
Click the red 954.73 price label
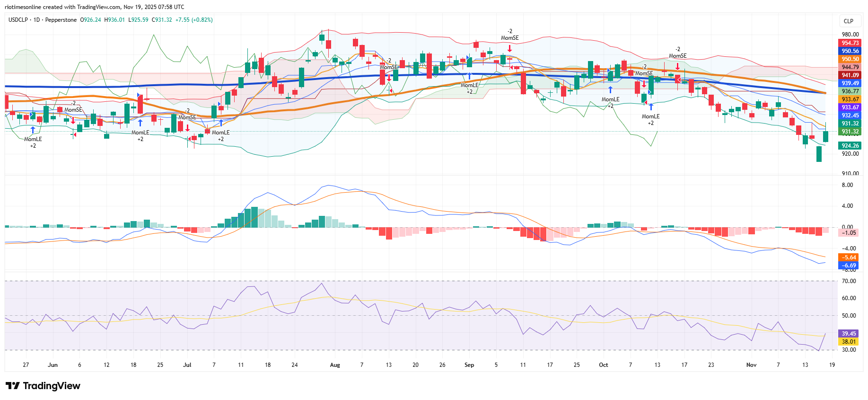(850, 43)
